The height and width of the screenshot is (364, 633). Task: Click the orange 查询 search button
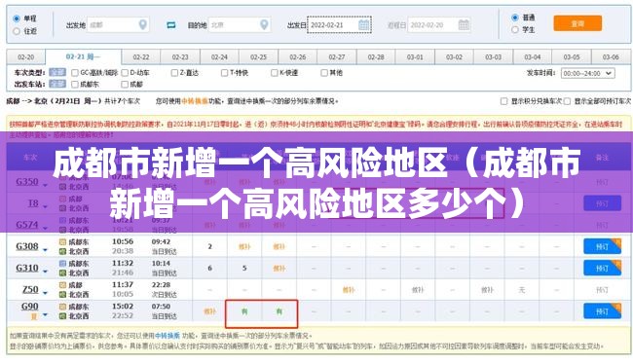click(x=577, y=23)
